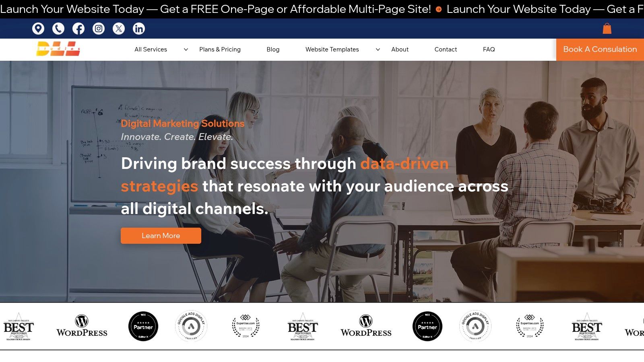Click the orange Learn More button
Viewport: 644px width, 362px height.
161,236
